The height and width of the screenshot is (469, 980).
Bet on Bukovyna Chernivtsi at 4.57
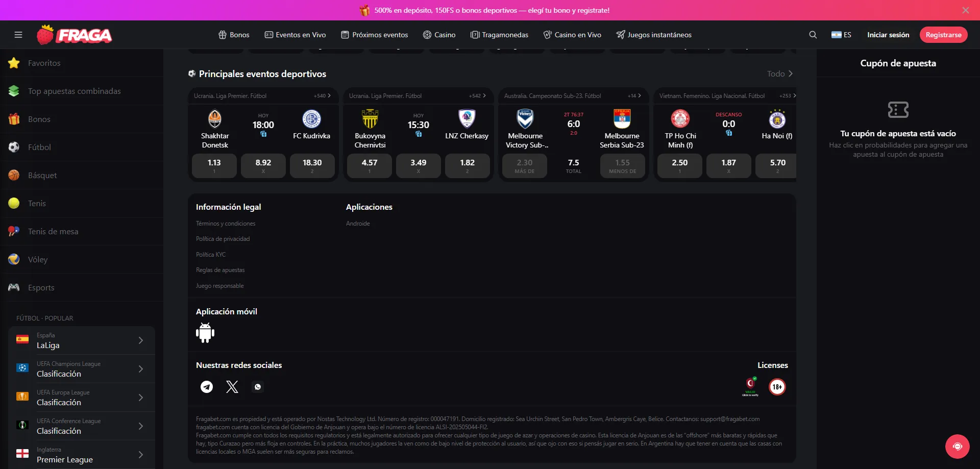coord(370,166)
